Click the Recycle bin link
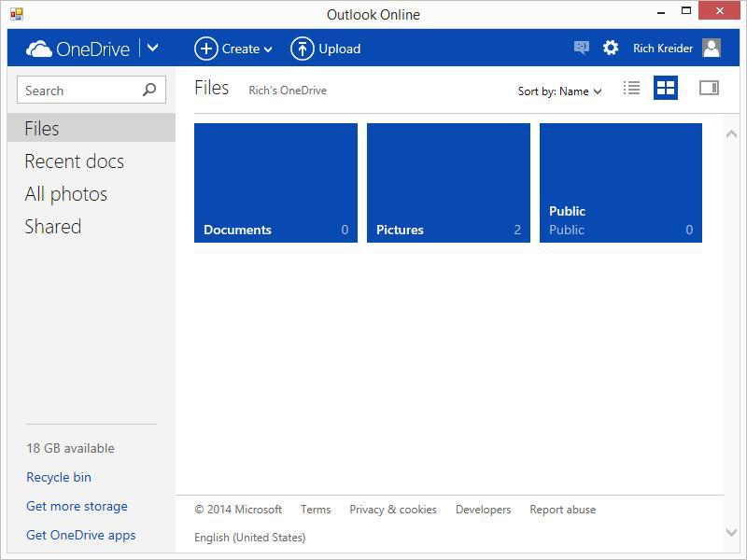Screen dimensions: 747x560 [x=59, y=477]
